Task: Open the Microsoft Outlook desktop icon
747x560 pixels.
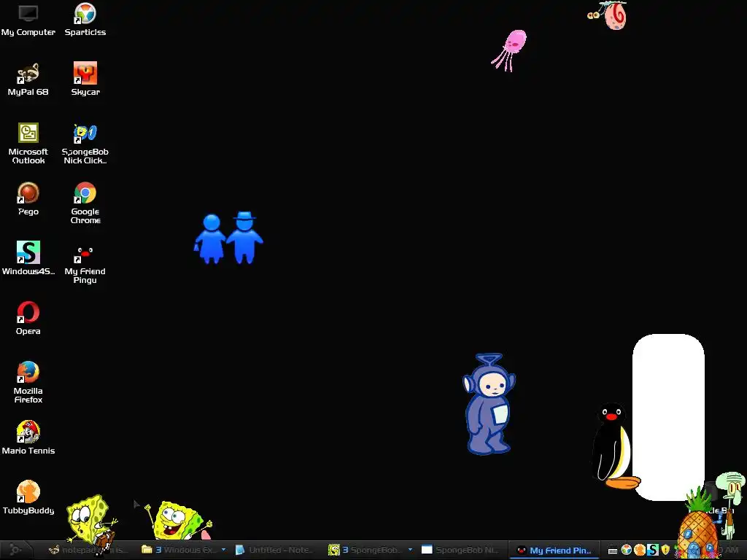Action: point(28,144)
